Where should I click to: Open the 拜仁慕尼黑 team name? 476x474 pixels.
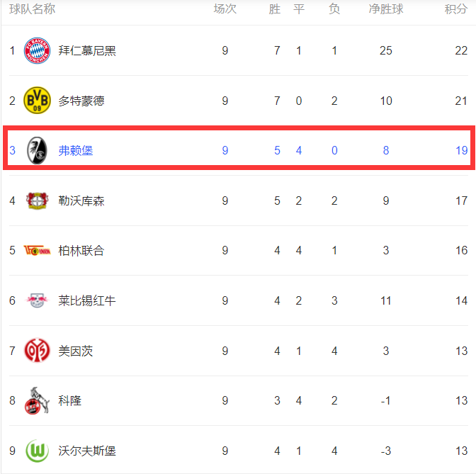pyautogui.click(x=87, y=51)
